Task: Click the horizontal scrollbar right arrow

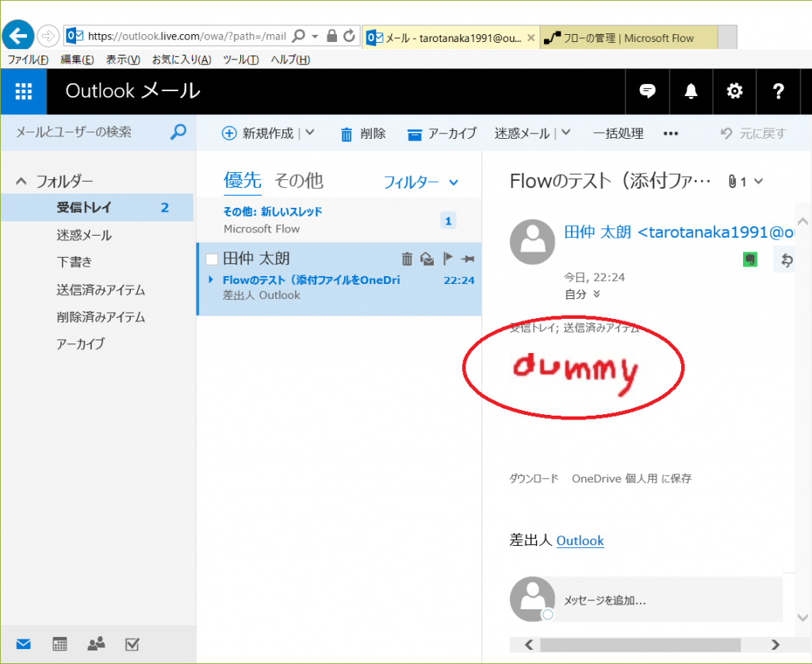Action: click(776, 645)
